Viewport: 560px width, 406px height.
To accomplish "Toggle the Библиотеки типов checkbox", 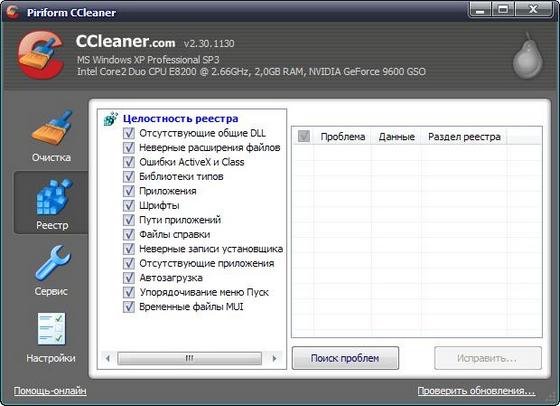I will (x=129, y=176).
